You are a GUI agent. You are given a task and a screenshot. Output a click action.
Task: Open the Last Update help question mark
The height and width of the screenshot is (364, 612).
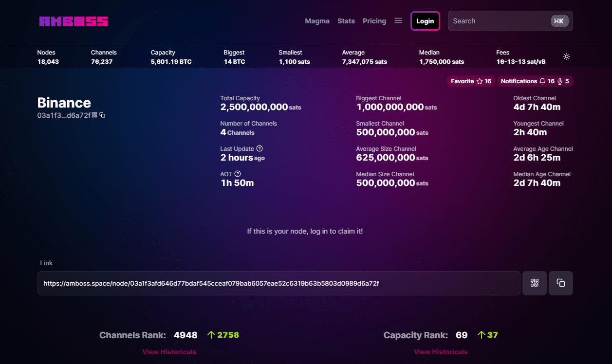(260, 148)
